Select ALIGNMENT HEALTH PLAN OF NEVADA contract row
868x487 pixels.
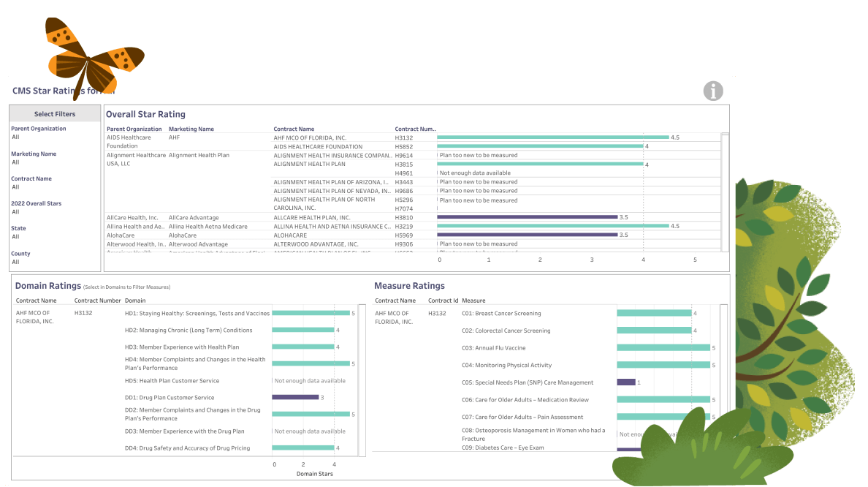point(332,191)
